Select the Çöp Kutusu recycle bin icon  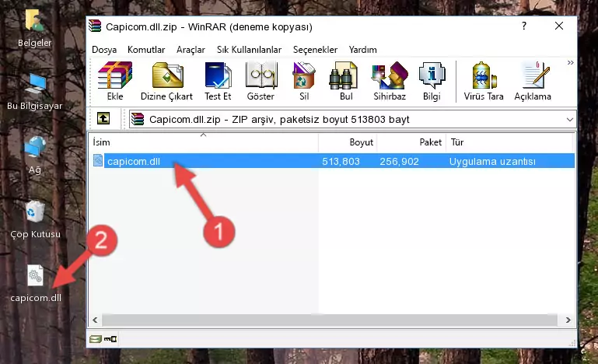(35, 219)
